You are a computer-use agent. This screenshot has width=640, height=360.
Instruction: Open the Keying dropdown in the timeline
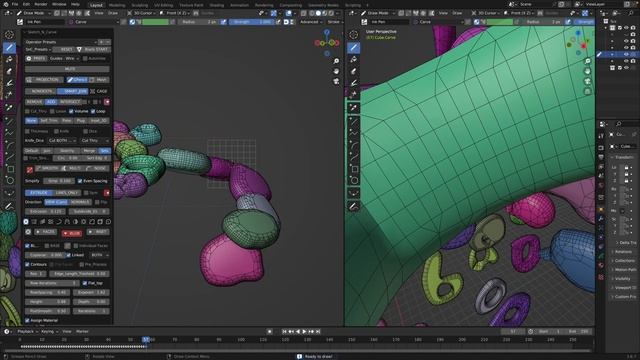pos(49,331)
